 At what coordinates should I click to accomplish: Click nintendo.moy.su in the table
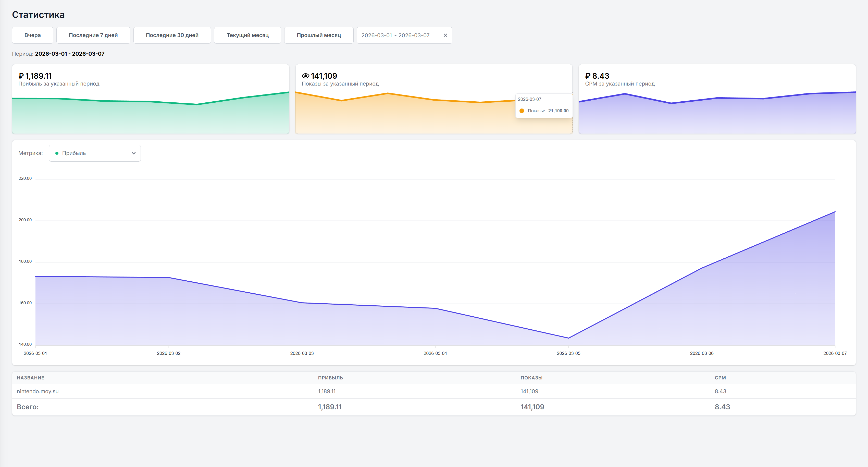(38, 391)
